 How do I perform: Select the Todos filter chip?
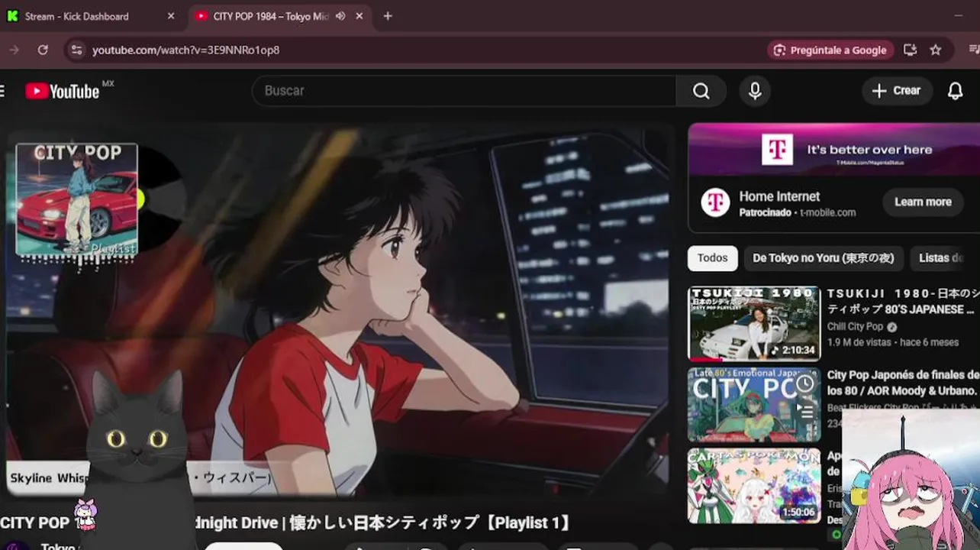point(712,258)
